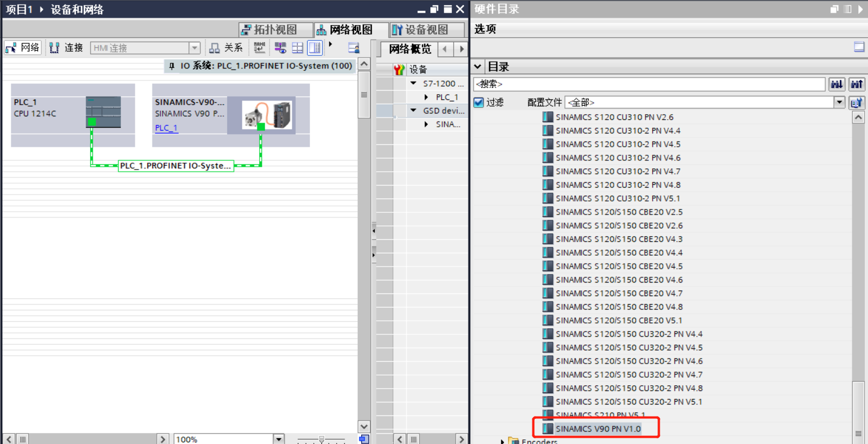Select the SINAMICS V90 drive image
Screen dimensions: 868x444
pos(267,114)
